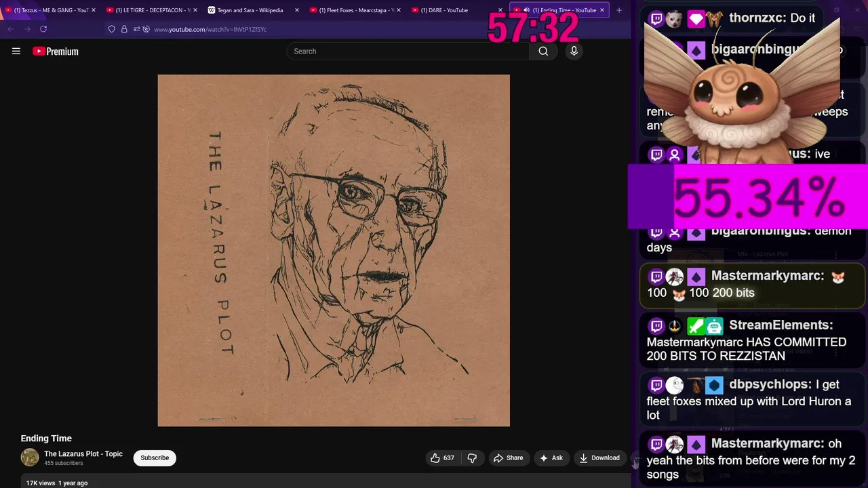
Task: Open The Lazarus Plot - Topic channel link
Action: click(x=83, y=454)
